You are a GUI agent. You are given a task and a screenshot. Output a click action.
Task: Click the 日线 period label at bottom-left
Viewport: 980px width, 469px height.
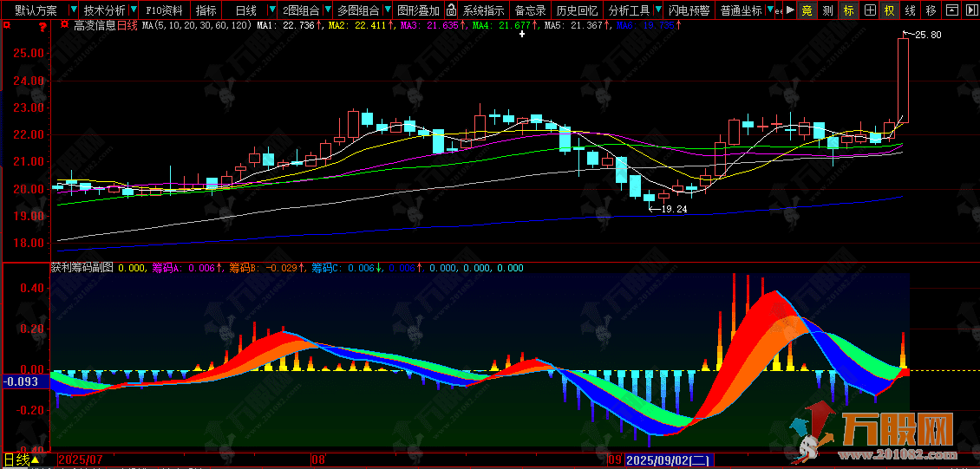point(17,459)
